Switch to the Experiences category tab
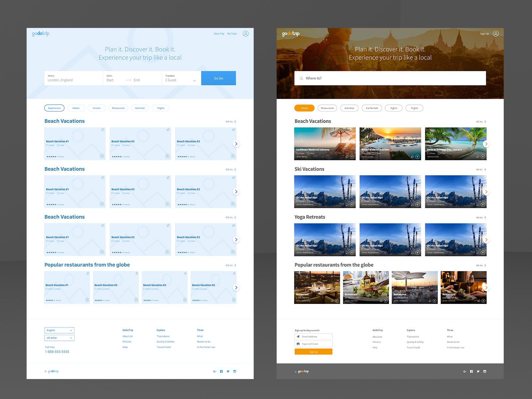The height and width of the screenshot is (399, 532). click(x=54, y=108)
